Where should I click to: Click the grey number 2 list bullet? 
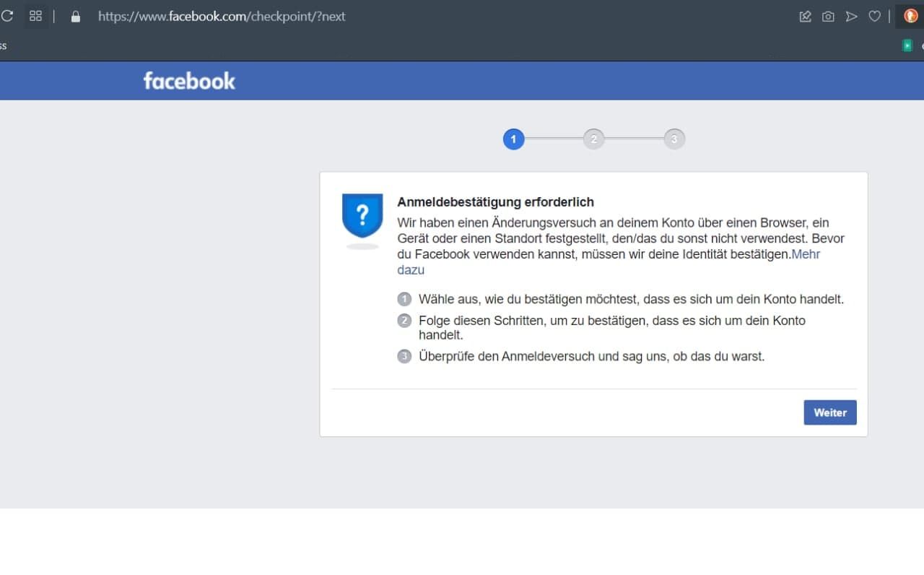click(x=404, y=320)
